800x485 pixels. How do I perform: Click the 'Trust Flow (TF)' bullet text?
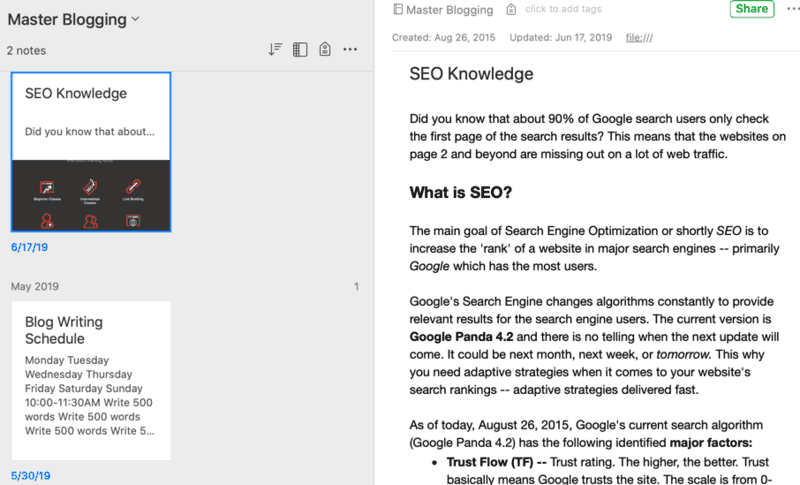coord(490,462)
